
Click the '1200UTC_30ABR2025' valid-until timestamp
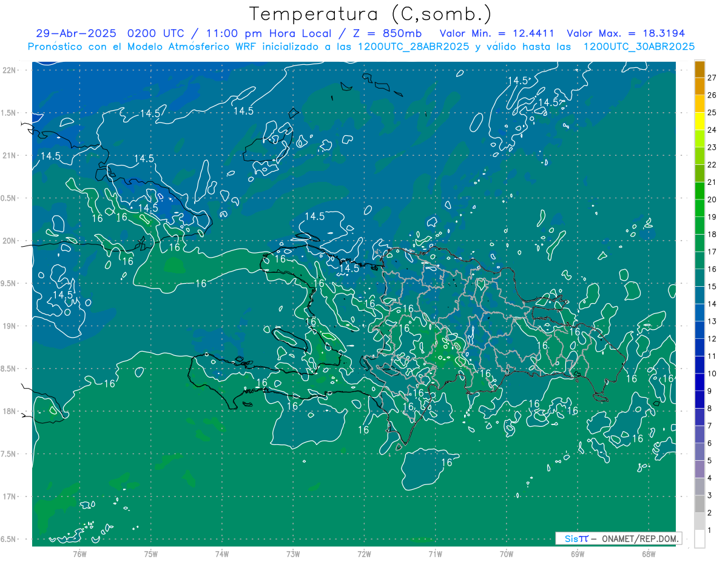pos(639,47)
